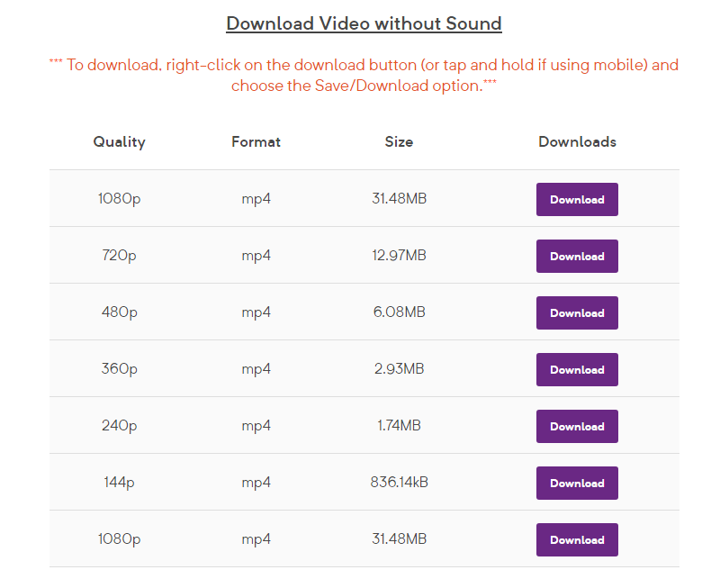Viewport: 720px width, 588px height.
Task: Click Download for the top 1080p row
Action: tap(577, 199)
